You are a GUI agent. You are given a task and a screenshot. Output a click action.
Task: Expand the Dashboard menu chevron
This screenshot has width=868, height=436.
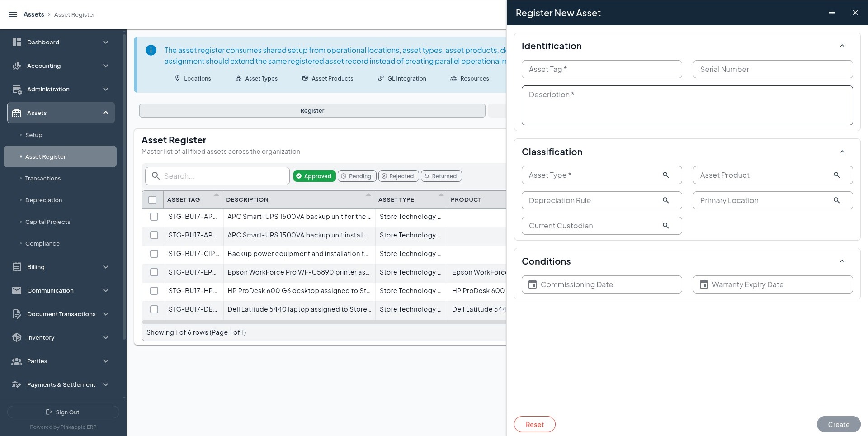(106, 42)
